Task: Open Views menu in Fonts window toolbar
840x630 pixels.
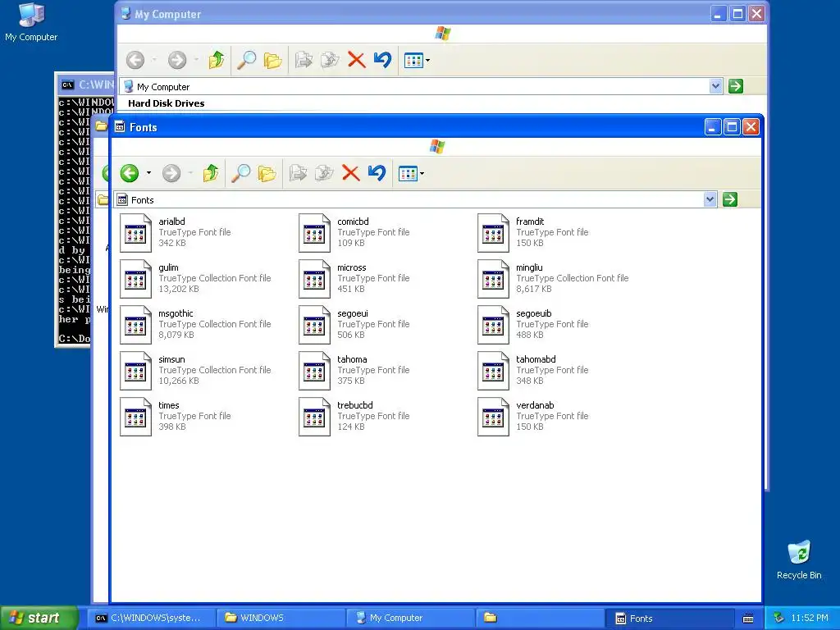Action: click(x=412, y=173)
